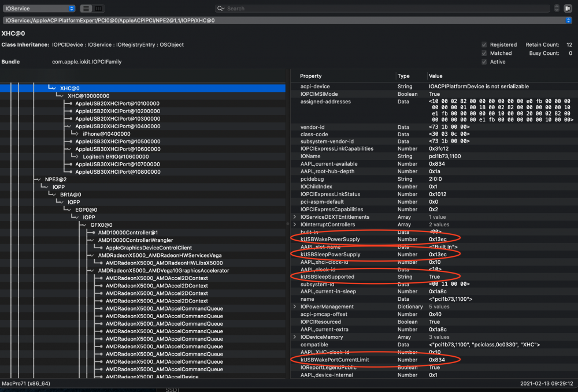
Task: Expand the iPhone@10400000 node
Action: [77, 134]
